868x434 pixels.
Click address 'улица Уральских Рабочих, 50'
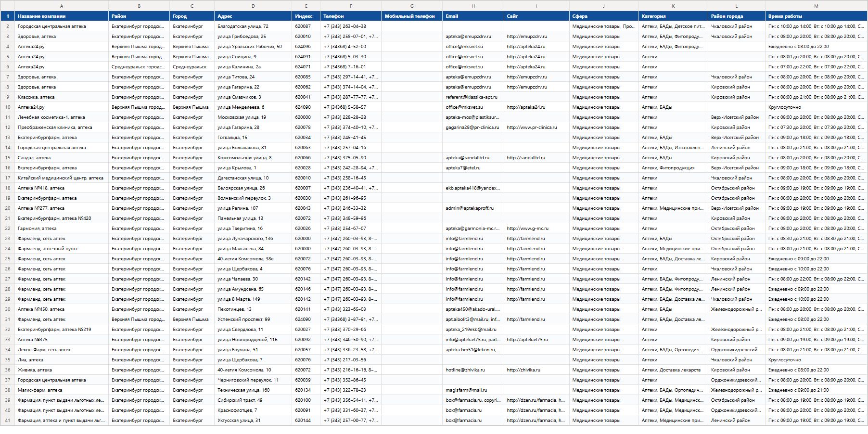(253, 47)
